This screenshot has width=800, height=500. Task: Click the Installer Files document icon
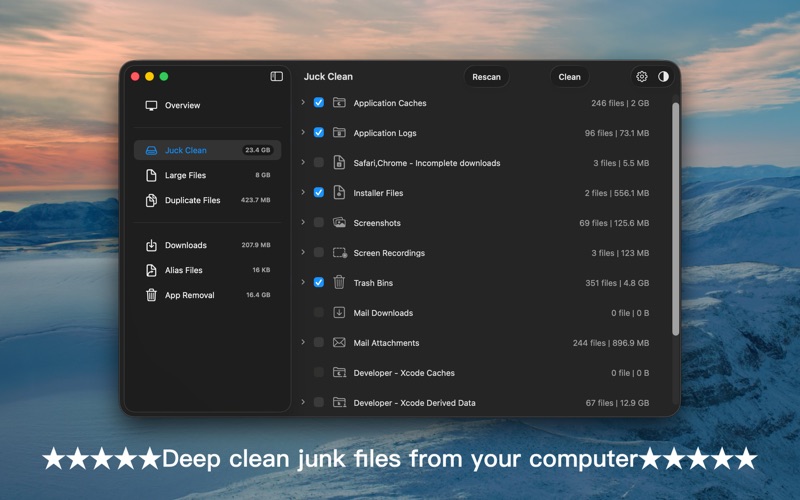(x=339, y=193)
